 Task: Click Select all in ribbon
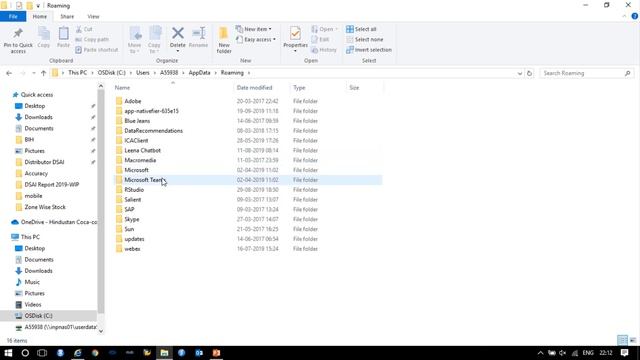coord(361,29)
